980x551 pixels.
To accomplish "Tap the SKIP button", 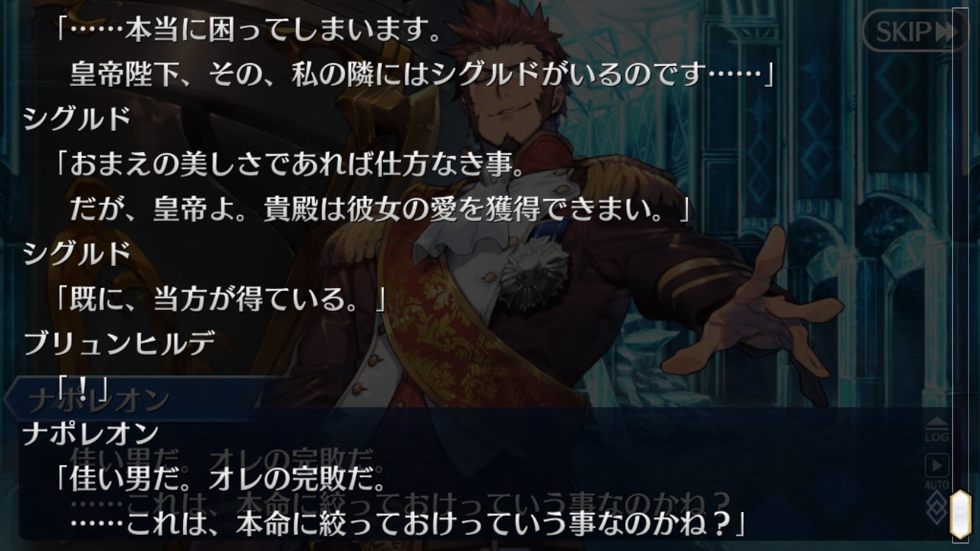I will (912, 31).
